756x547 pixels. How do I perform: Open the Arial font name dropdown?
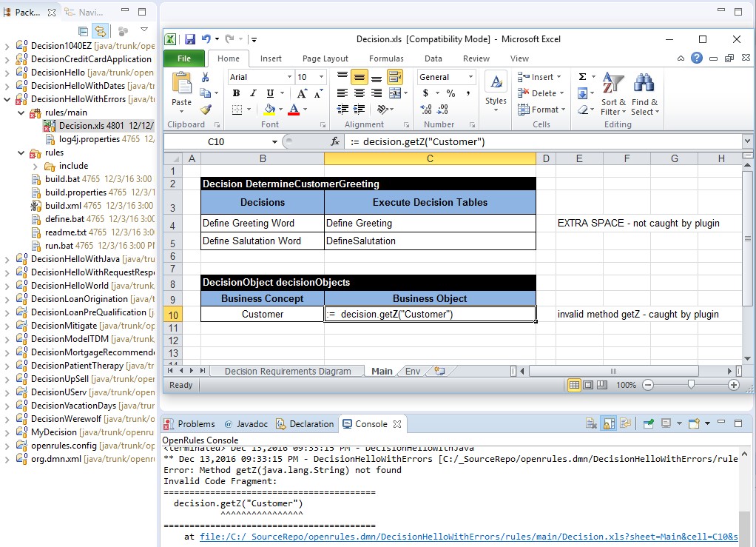coord(289,77)
